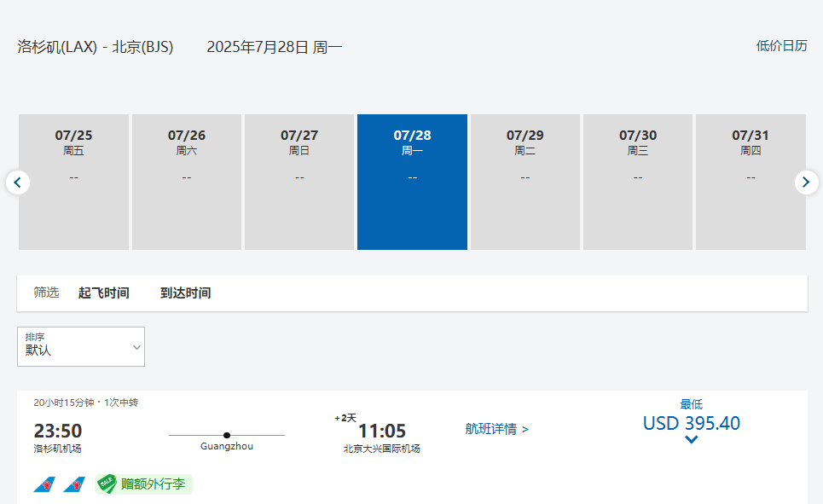Pick the 07/31 周四 date tab

(x=751, y=182)
